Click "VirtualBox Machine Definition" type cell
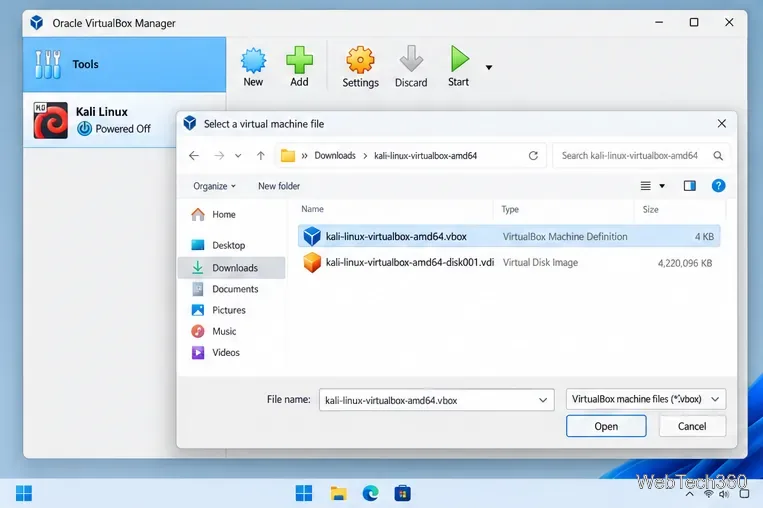This screenshot has height=508, width=763. [565, 236]
